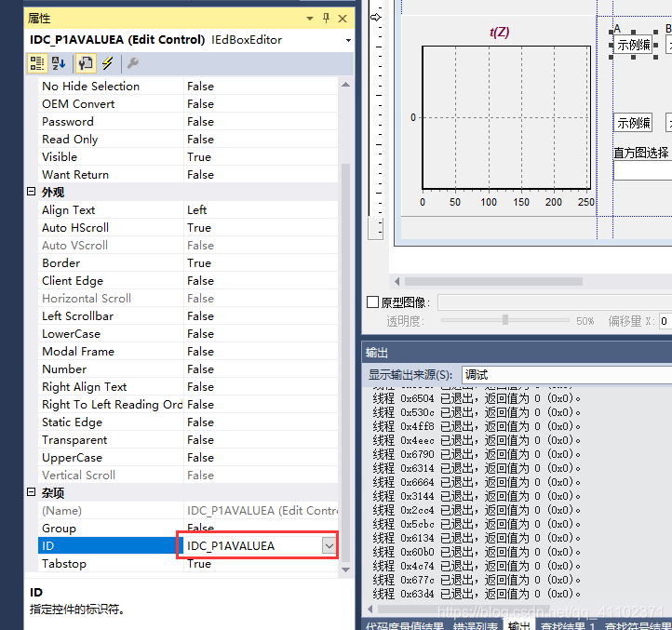Open property pages wrench icon
The width and height of the screenshot is (672, 630).
(x=132, y=63)
